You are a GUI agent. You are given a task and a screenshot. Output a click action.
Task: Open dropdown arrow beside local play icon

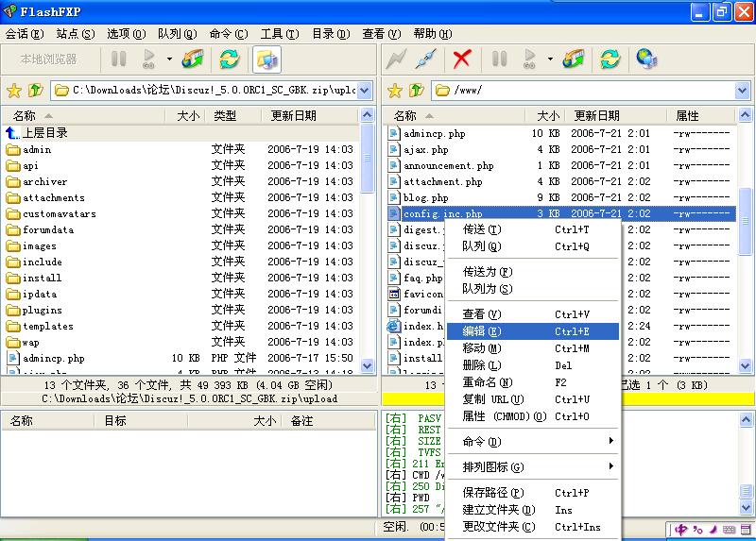tap(169, 59)
